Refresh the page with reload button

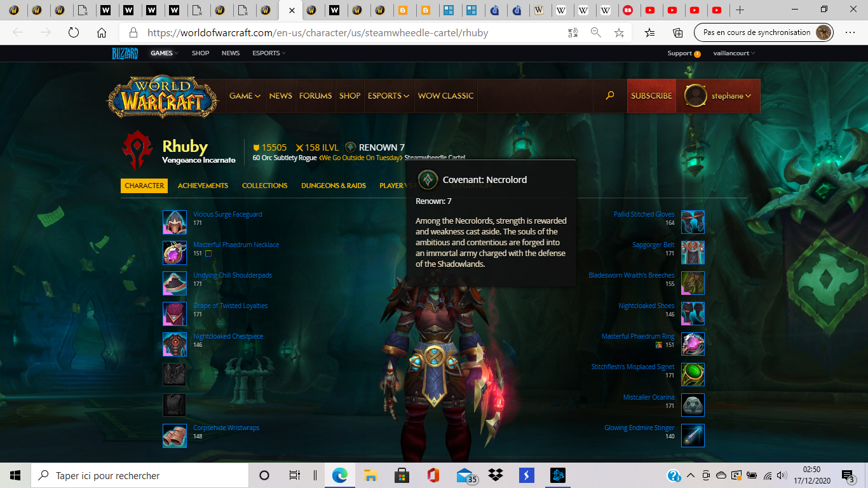point(73,33)
